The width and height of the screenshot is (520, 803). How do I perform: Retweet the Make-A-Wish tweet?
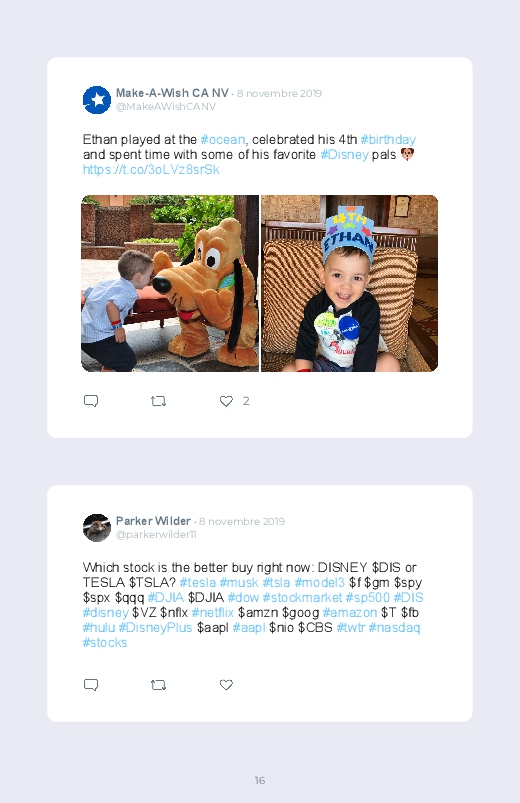pyautogui.click(x=158, y=401)
